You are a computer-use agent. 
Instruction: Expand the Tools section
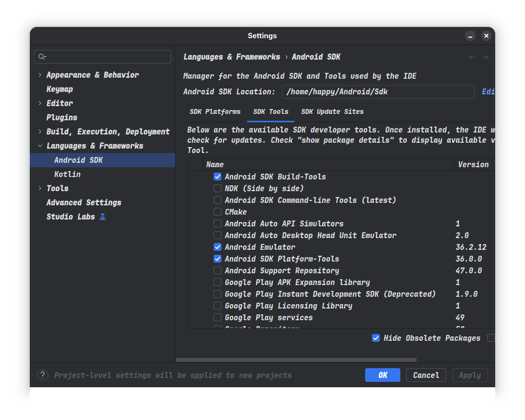pyautogui.click(x=40, y=188)
